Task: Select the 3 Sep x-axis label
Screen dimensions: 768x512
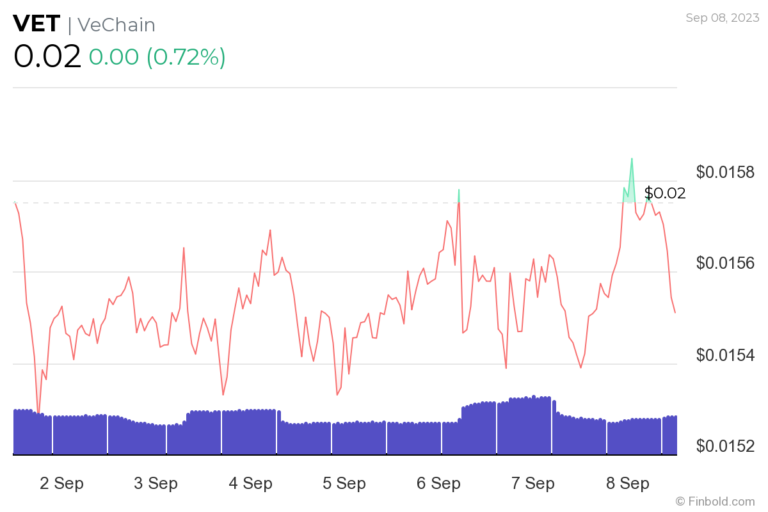Action: tap(155, 483)
